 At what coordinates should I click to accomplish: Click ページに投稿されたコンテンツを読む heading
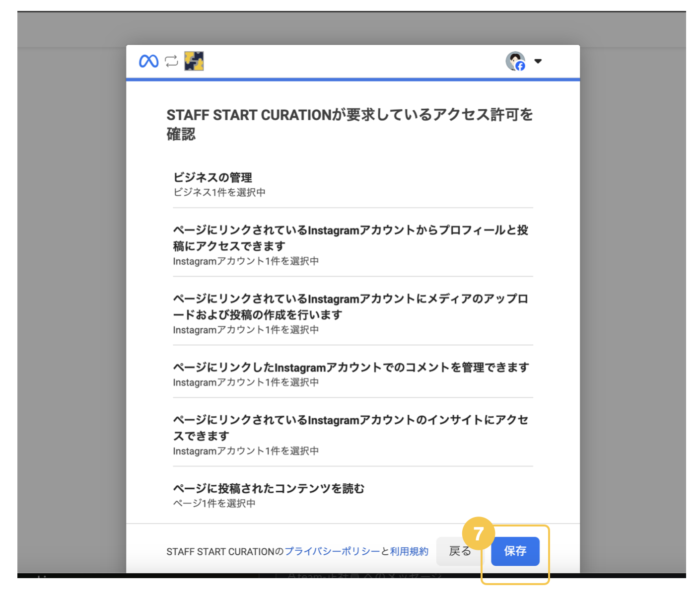pyautogui.click(x=269, y=488)
